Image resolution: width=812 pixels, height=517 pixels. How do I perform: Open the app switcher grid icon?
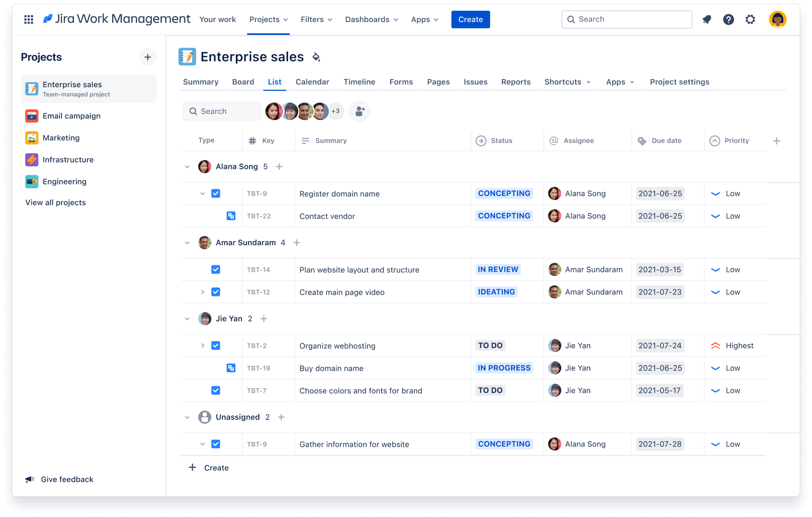click(x=29, y=19)
